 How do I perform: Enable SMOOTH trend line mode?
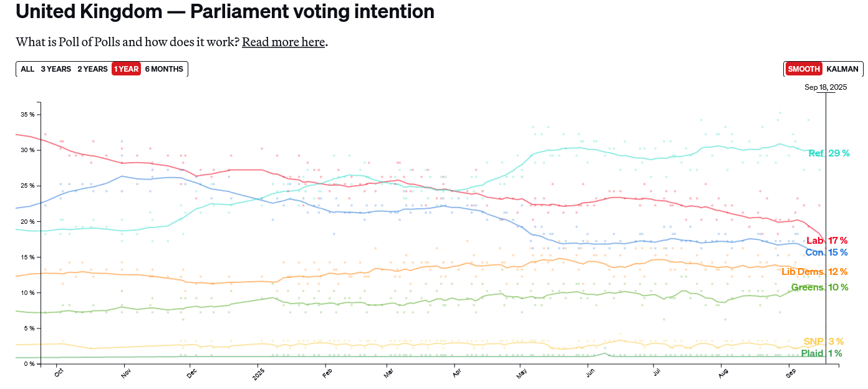(x=804, y=69)
